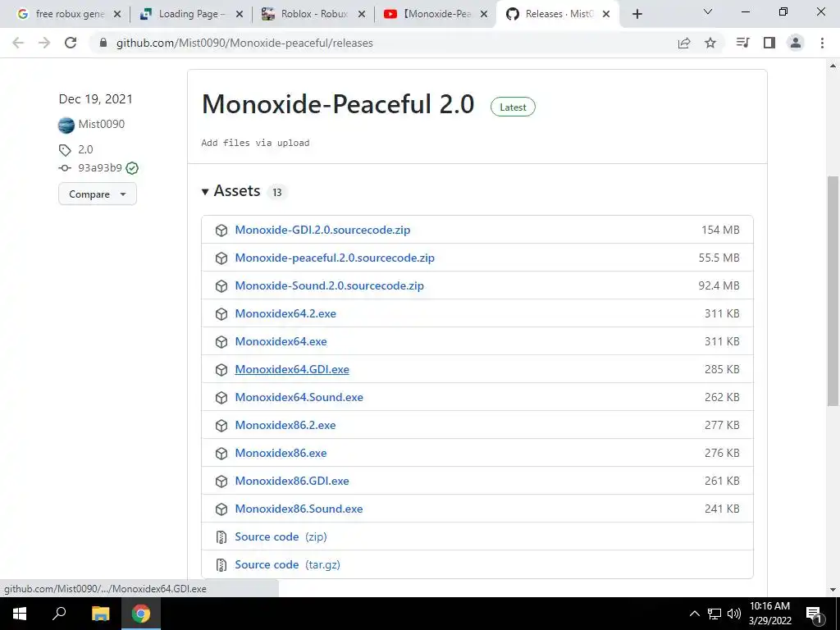The width and height of the screenshot is (840, 630).
Task: Click the file icon beside Source code (tar.gz)
Action: (x=221, y=564)
